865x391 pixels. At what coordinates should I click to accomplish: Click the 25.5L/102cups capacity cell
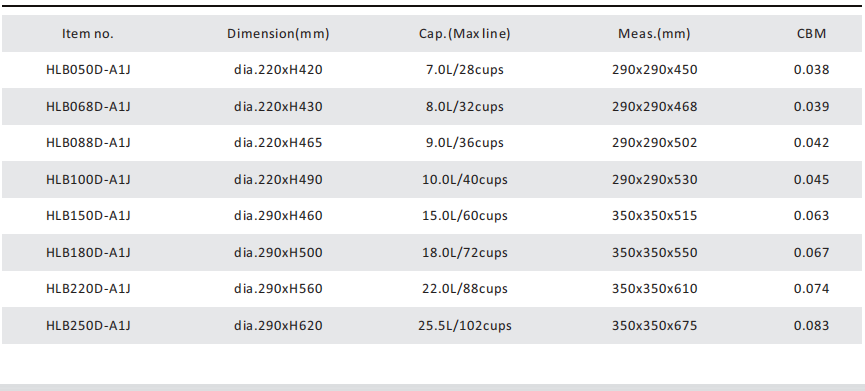[464, 326]
